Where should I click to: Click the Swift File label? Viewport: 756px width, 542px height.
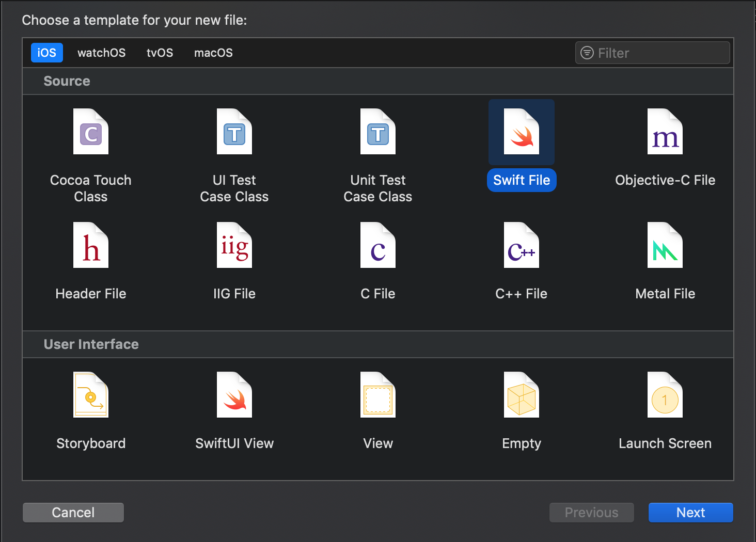click(522, 180)
